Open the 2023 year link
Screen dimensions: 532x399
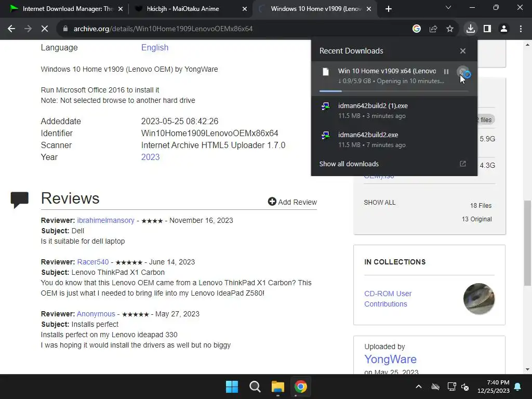pos(150,157)
